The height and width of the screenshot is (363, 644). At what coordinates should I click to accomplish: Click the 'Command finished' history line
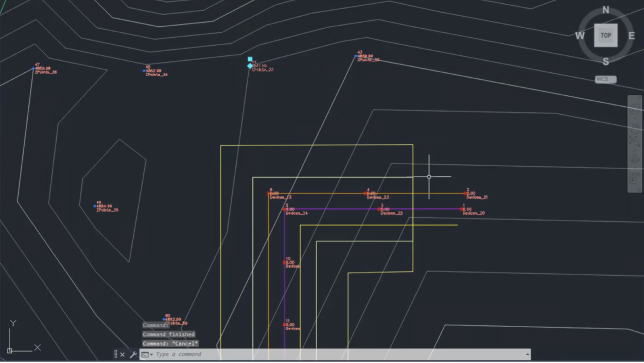coord(169,334)
